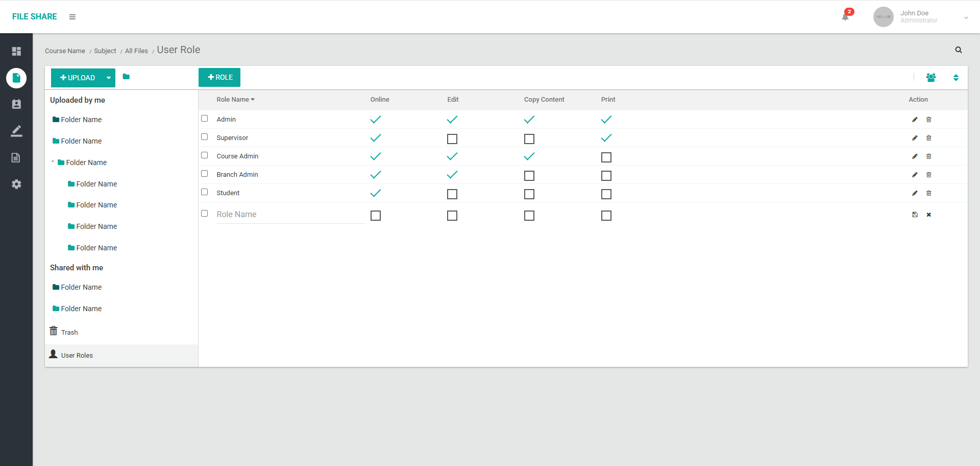This screenshot has height=466, width=980.
Task: Check the Print box for Course Admin
Action: click(606, 157)
